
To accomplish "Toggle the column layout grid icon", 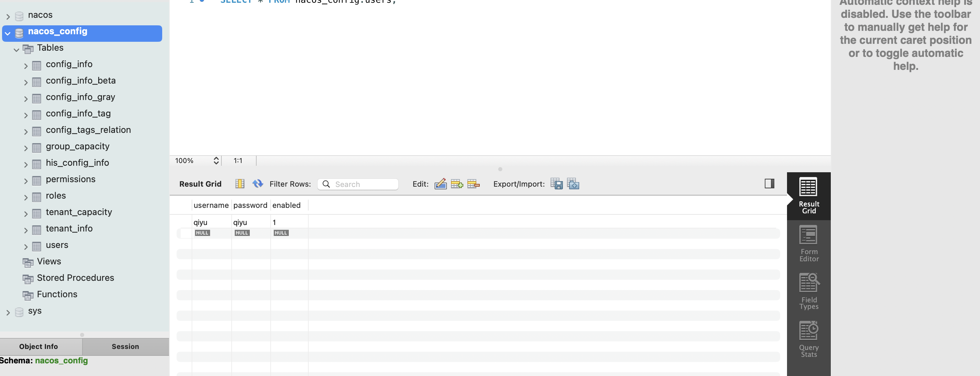I will click(240, 184).
